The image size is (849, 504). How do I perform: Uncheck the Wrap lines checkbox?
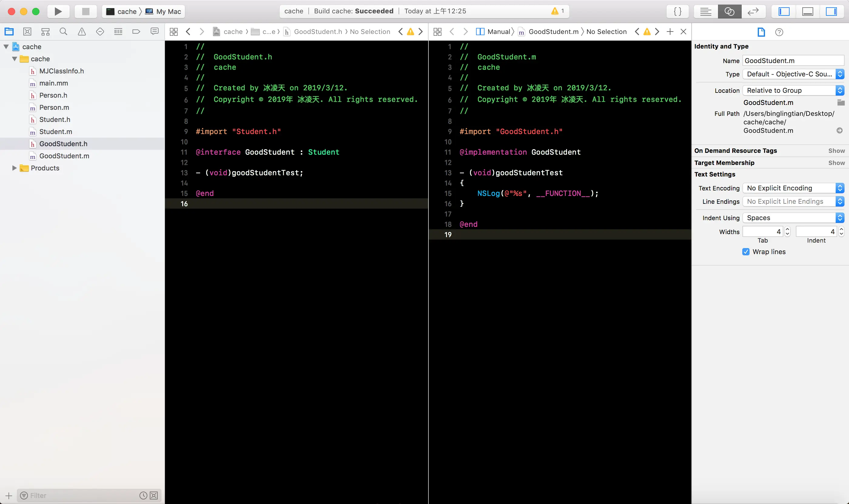click(x=746, y=252)
